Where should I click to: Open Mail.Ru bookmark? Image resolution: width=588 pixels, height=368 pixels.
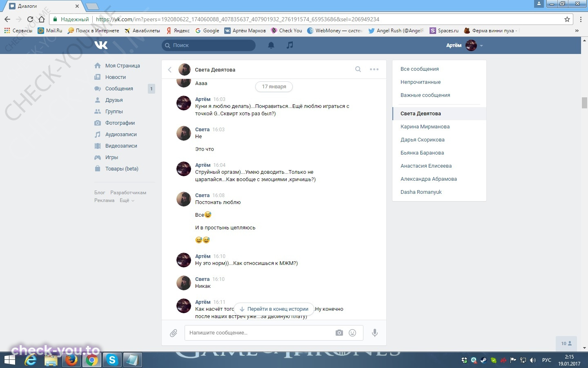coord(50,31)
